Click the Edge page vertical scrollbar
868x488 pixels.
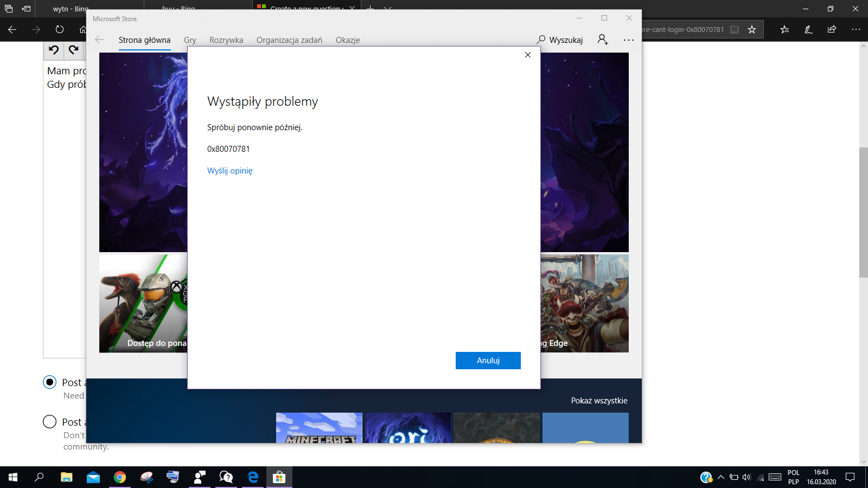tap(864, 211)
